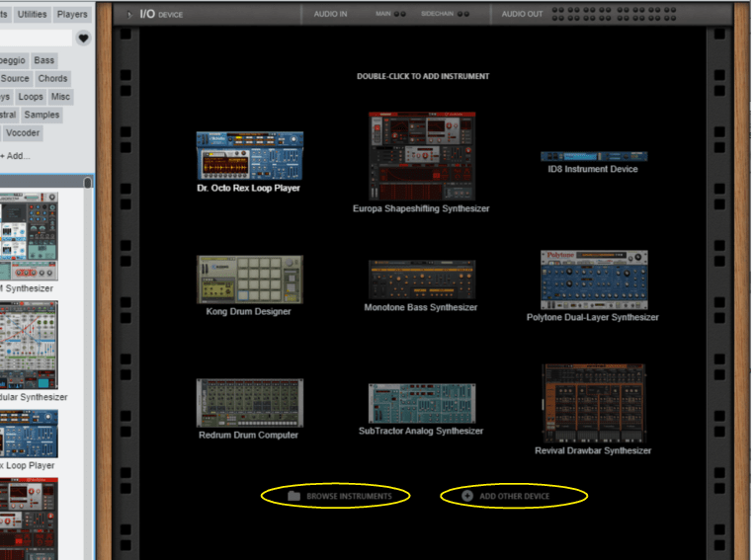Select the Polytone Dual-Layer Synthesizer image
The width and height of the screenshot is (755, 560).
[594, 280]
